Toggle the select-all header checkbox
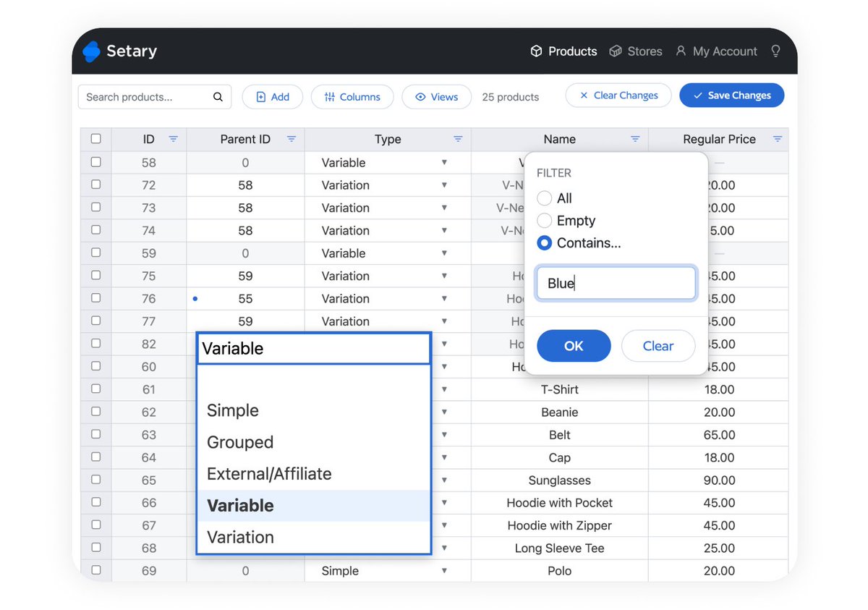The image size is (868, 610). [x=96, y=139]
